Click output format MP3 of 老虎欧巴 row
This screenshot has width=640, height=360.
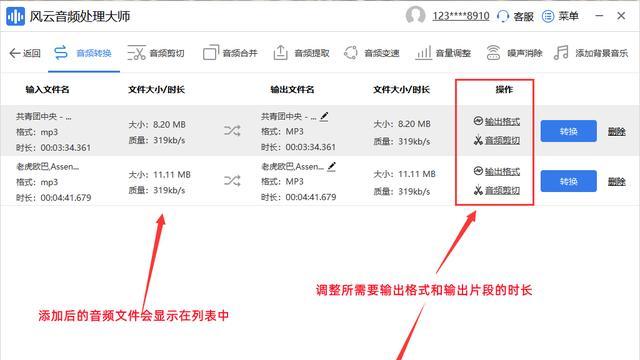[294, 181]
